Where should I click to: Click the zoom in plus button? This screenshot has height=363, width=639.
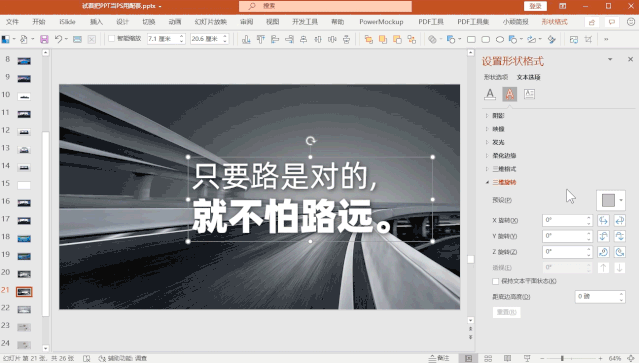click(600, 358)
